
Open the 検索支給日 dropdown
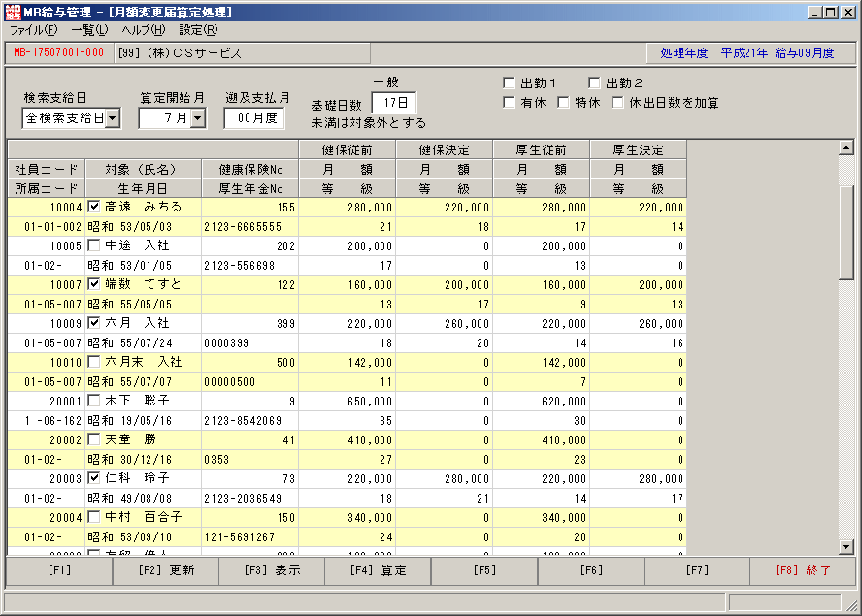(x=113, y=118)
